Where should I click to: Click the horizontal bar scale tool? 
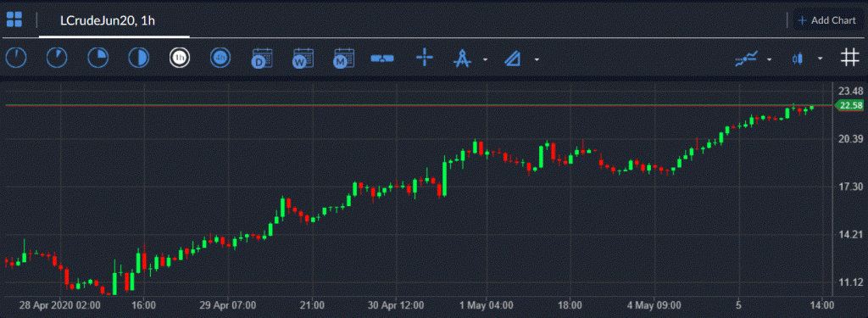tap(382, 58)
